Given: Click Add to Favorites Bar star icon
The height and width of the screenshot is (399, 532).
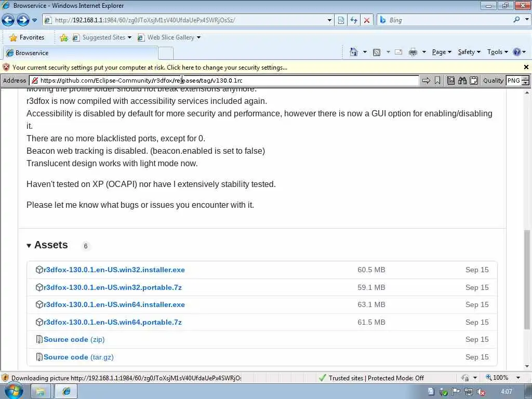Looking at the screenshot, I should 63,37.
